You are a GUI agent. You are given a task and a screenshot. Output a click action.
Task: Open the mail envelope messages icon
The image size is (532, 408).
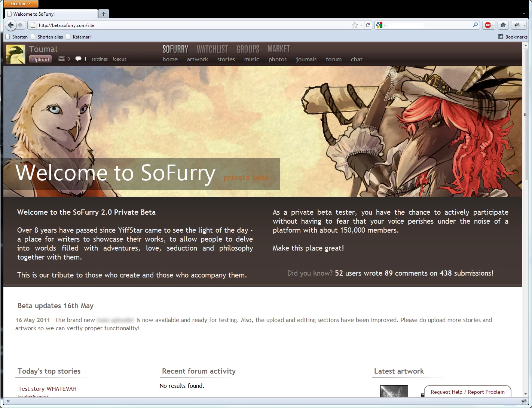[61, 59]
